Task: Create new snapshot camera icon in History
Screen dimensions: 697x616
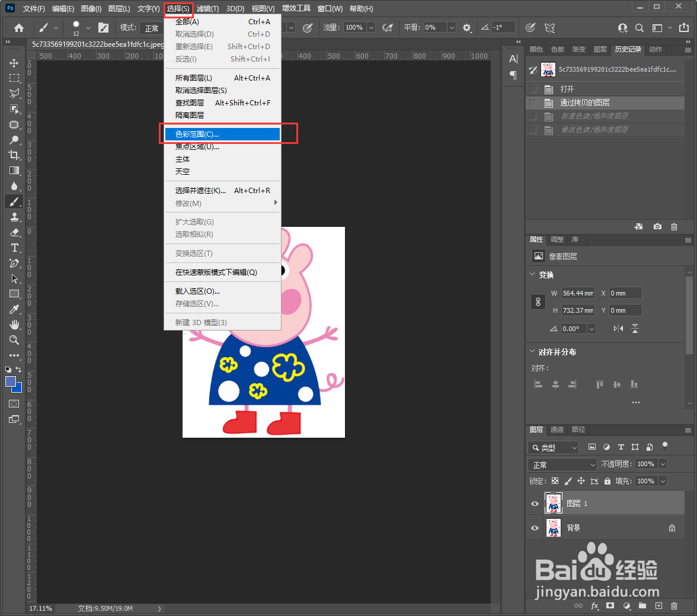Action: tap(657, 226)
